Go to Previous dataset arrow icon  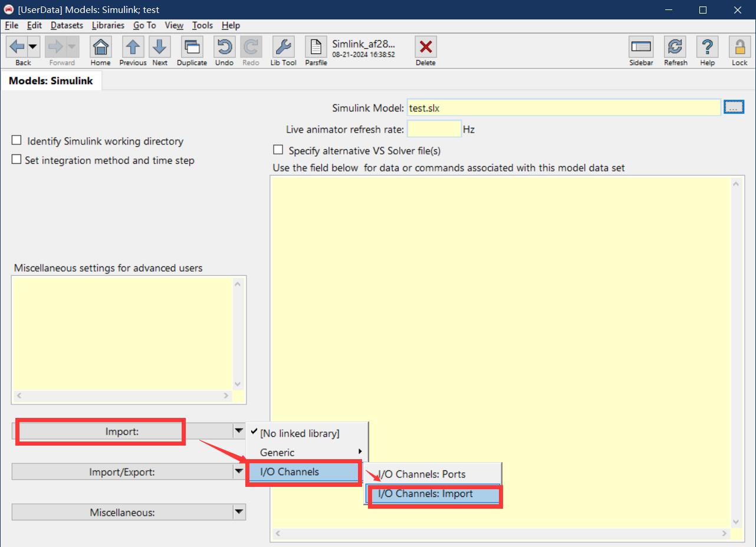(x=133, y=47)
